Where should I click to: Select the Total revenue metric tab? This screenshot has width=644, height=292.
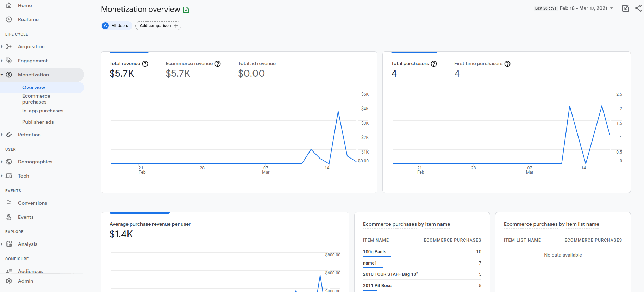(x=129, y=69)
